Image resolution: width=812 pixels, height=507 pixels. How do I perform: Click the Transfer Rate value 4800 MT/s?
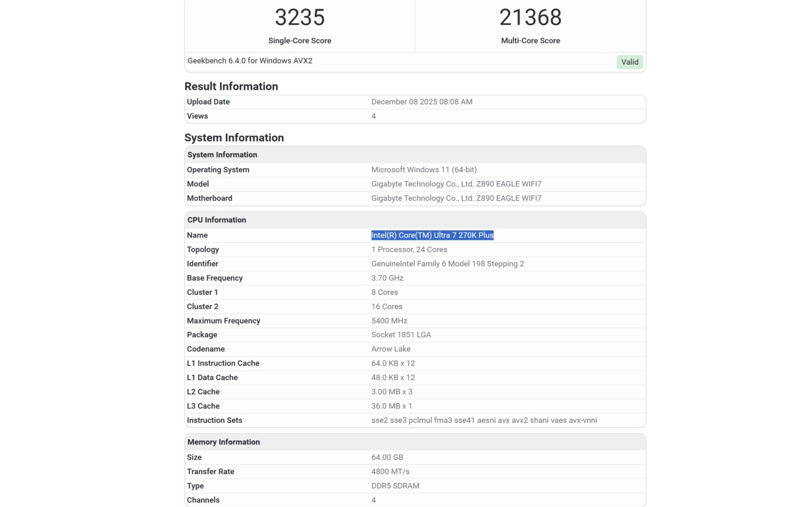coord(390,471)
